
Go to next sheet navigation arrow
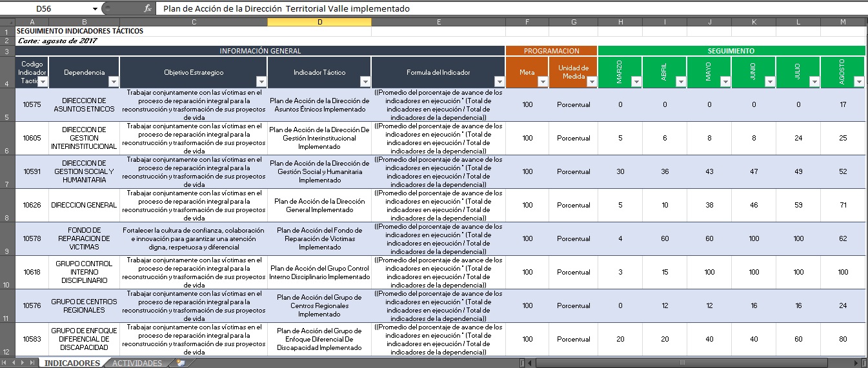(x=23, y=363)
